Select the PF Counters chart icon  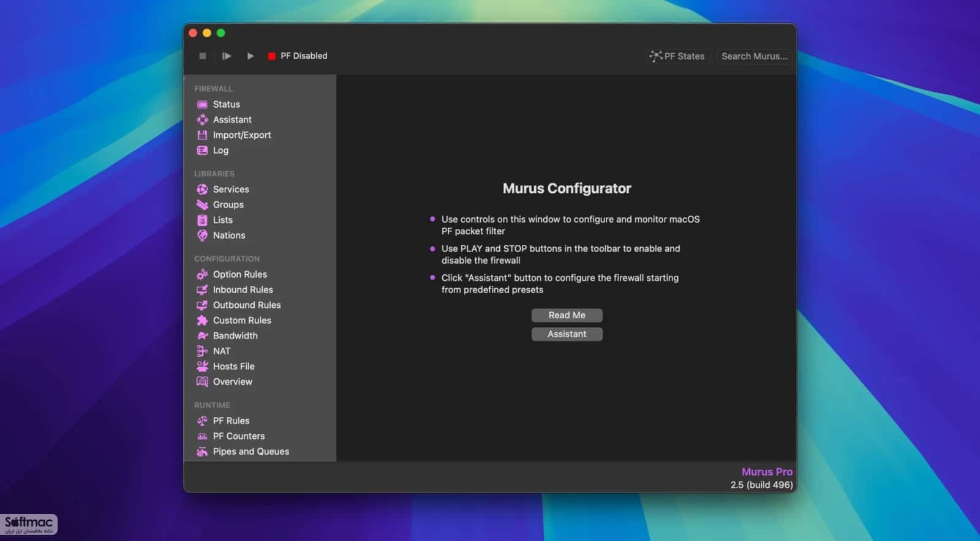coord(202,436)
